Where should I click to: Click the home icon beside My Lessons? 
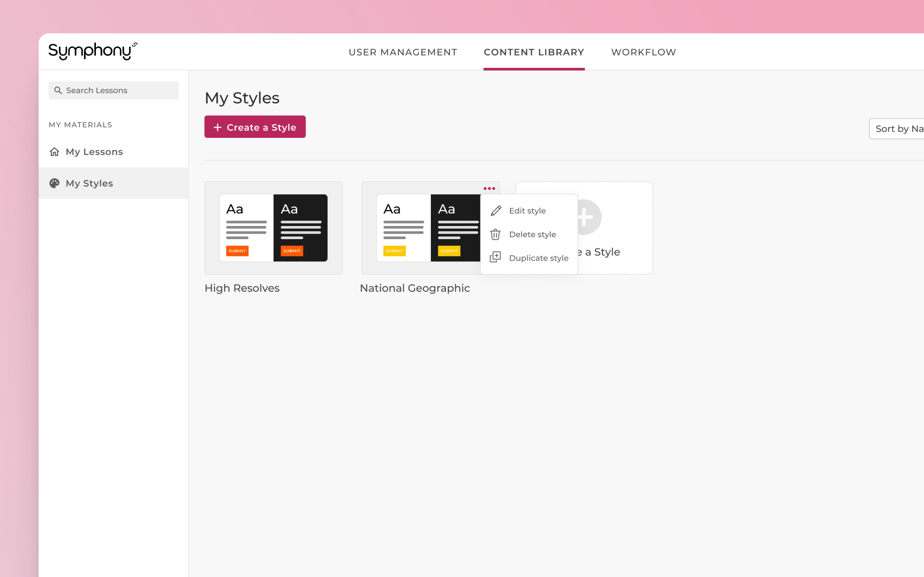[x=55, y=152]
